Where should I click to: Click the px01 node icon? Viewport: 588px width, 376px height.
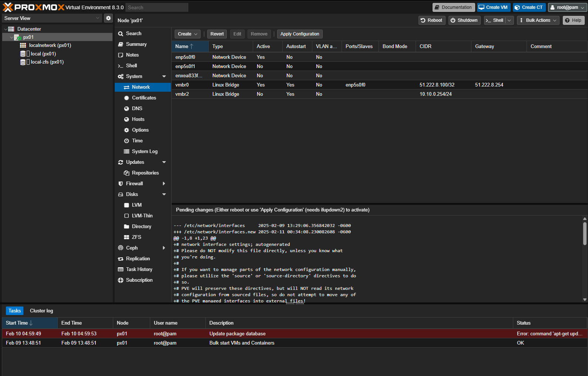click(x=17, y=37)
